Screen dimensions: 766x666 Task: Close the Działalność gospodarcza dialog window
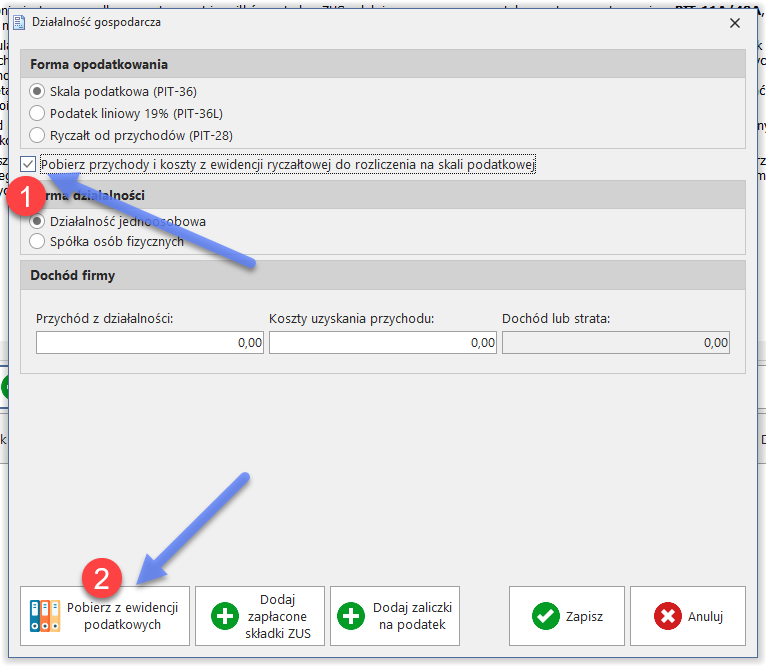click(734, 22)
